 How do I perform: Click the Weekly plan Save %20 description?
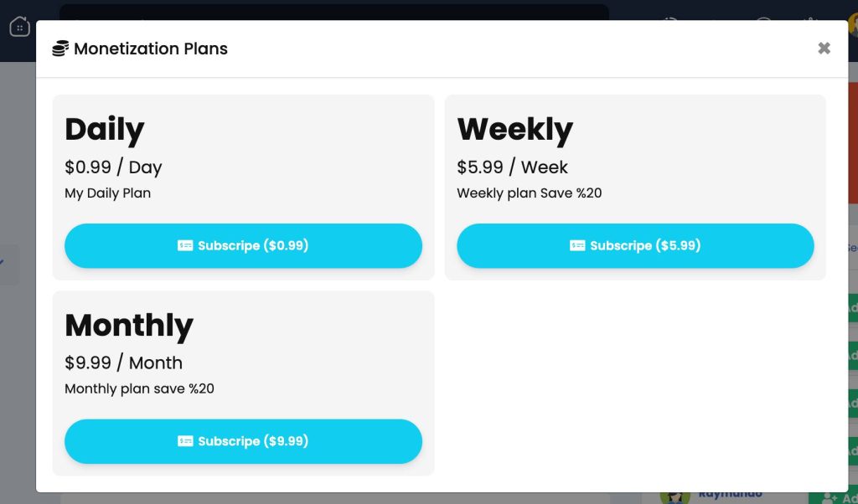coord(530,193)
